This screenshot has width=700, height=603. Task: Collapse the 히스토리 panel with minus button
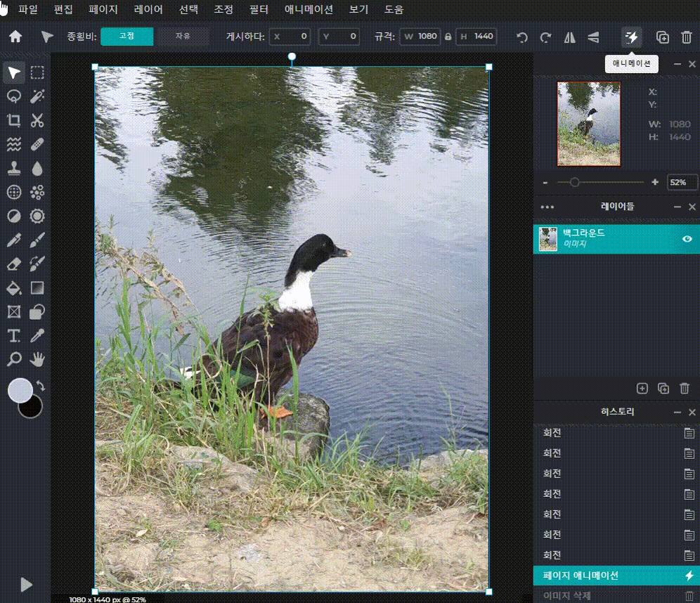[x=678, y=413]
